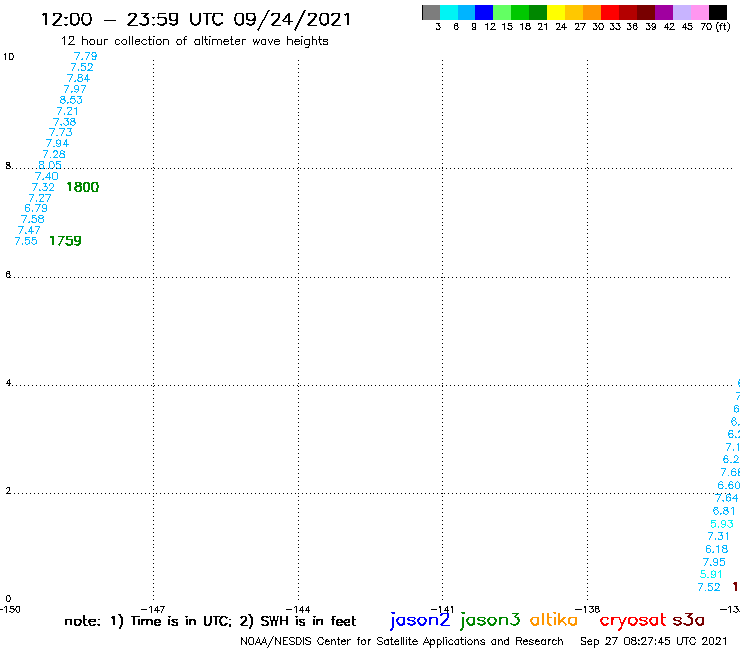Click the (ft) unit label in legend
The height and width of the screenshot is (650, 740).
[723, 27]
